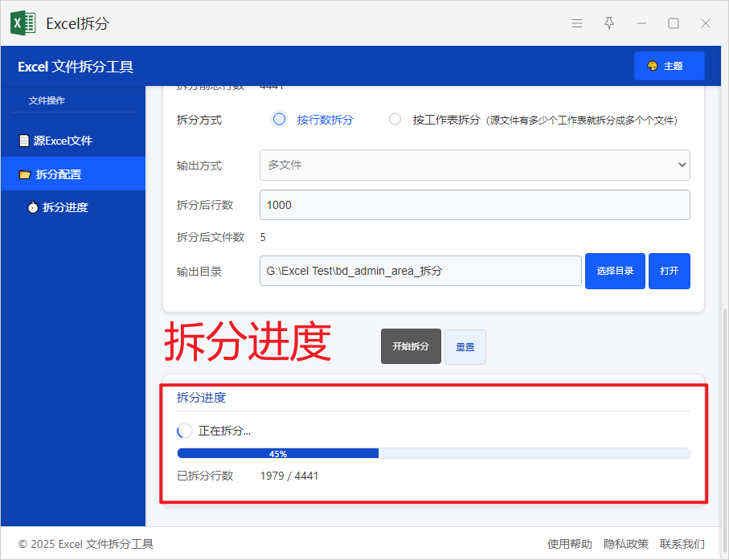The width and height of the screenshot is (729, 560).
Task: Open the 使用帮助 footer link
Action: (570, 544)
